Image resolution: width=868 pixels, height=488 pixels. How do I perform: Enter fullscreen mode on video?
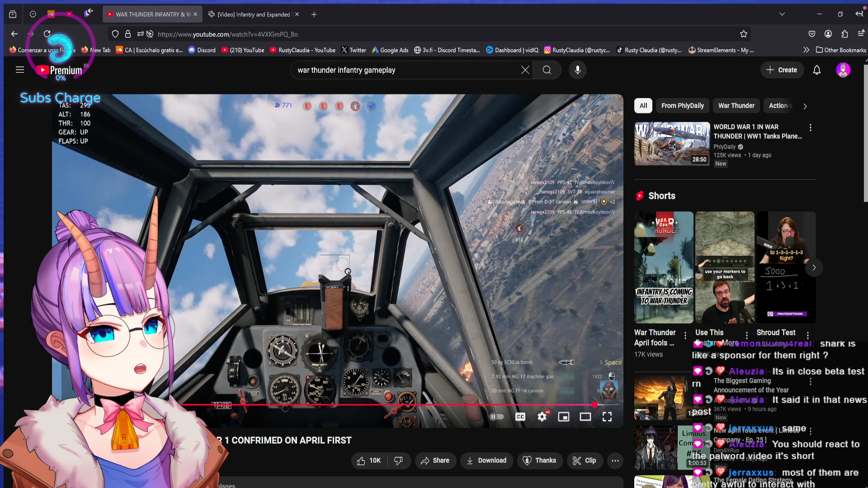click(607, 417)
